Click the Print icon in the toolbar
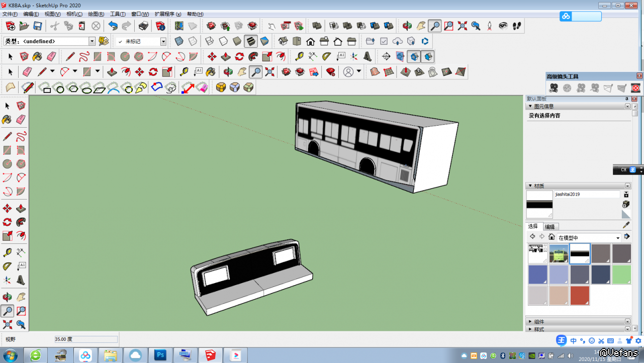The width and height of the screenshot is (644, 363). 143,26
